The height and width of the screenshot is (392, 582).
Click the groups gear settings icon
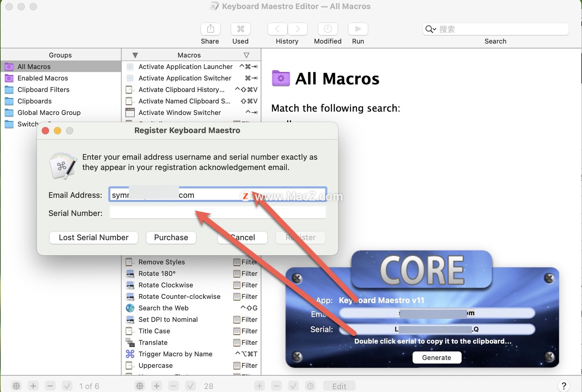tap(16, 386)
